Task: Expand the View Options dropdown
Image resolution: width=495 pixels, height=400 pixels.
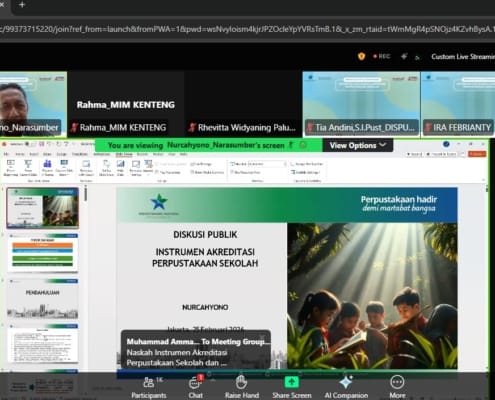Action: [x=358, y=145]
